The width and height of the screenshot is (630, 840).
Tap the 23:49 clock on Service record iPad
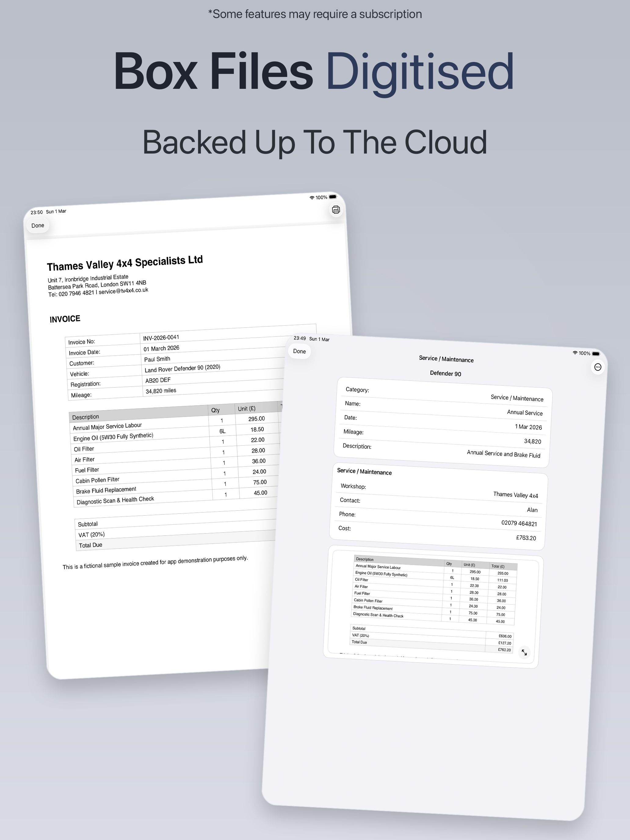[x=300, y=338]
